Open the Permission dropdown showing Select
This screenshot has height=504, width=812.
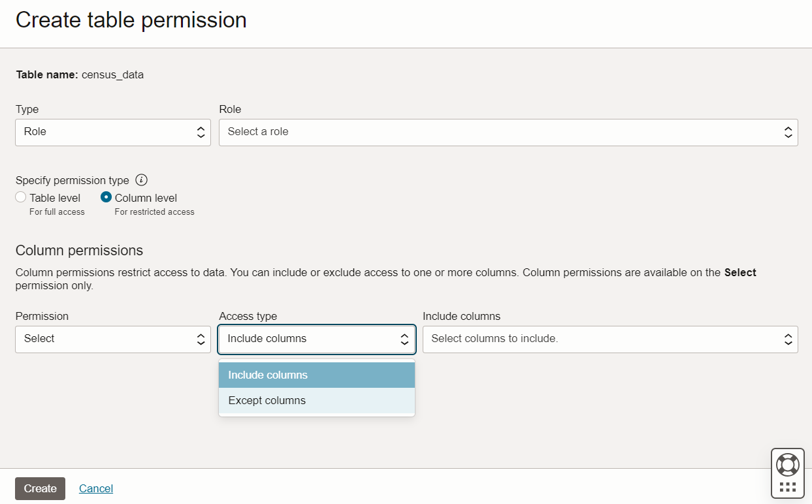click(112, 339)
